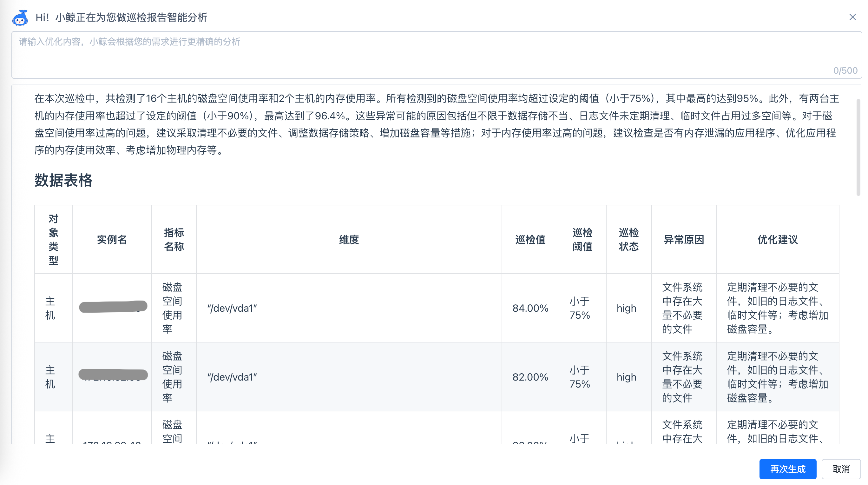
Task: Click the 指标名称 column header
Action: pos(174,239)
